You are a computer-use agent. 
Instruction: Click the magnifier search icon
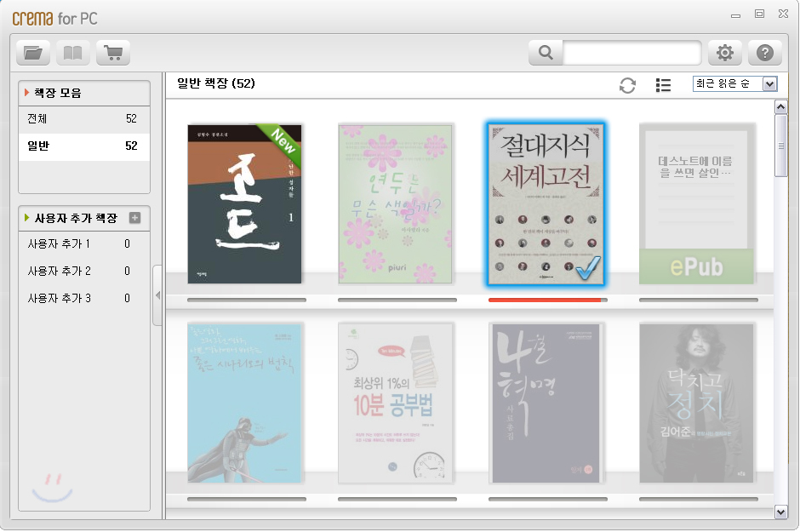[546, 53]
